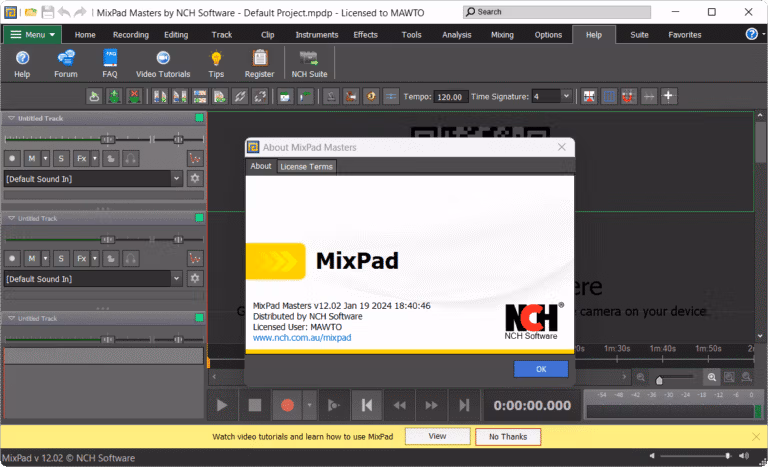Open the Help icon in the ribbon
Image resolution: width=768 pixels, height=467 pixels.
pos(22,64)
